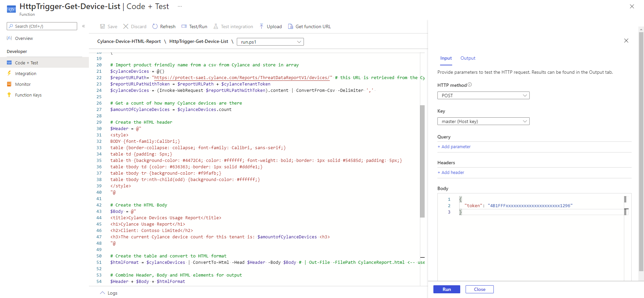Get function URL from toolbar
This screenshot has width=644, height=298.
309,26
